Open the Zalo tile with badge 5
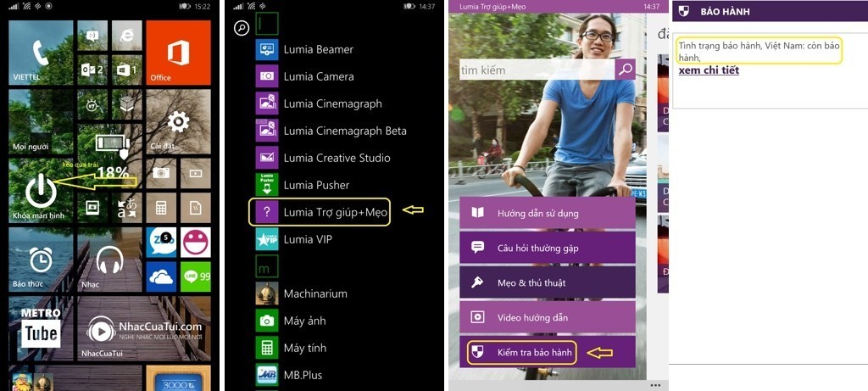The image size is (868, 391). pos(161,242)
